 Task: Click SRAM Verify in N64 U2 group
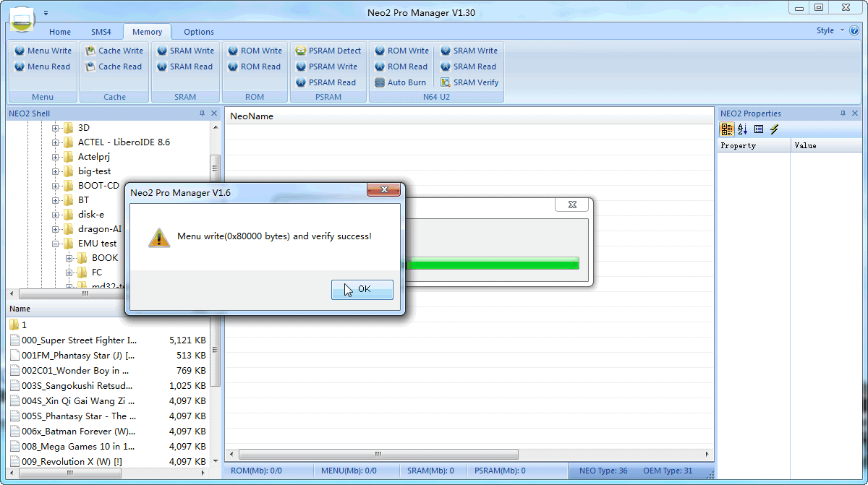coord(469,82)
